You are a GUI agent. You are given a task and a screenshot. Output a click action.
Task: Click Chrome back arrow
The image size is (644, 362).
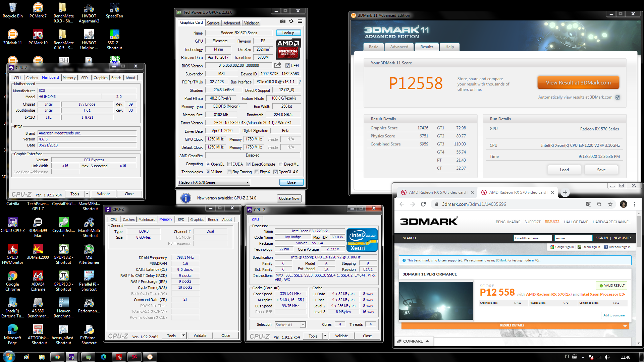point(402,204)
